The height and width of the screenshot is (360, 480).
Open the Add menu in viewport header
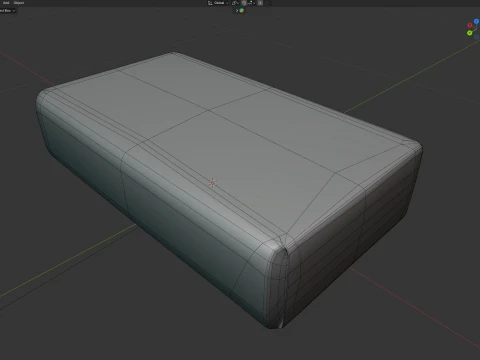(6, 3)
